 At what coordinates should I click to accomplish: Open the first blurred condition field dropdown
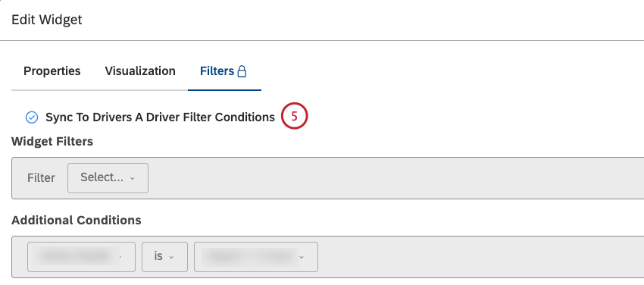tap(81, 257)
